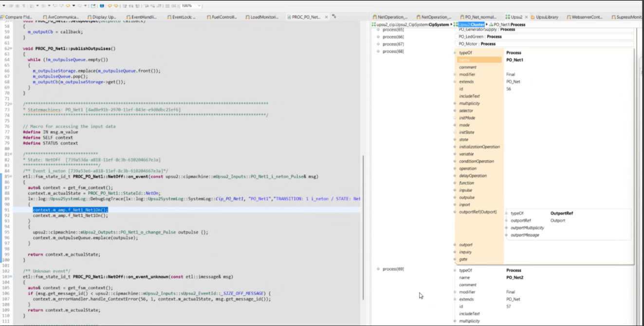
Task: Open the zoom percentage dropdown
Action: 199,6
